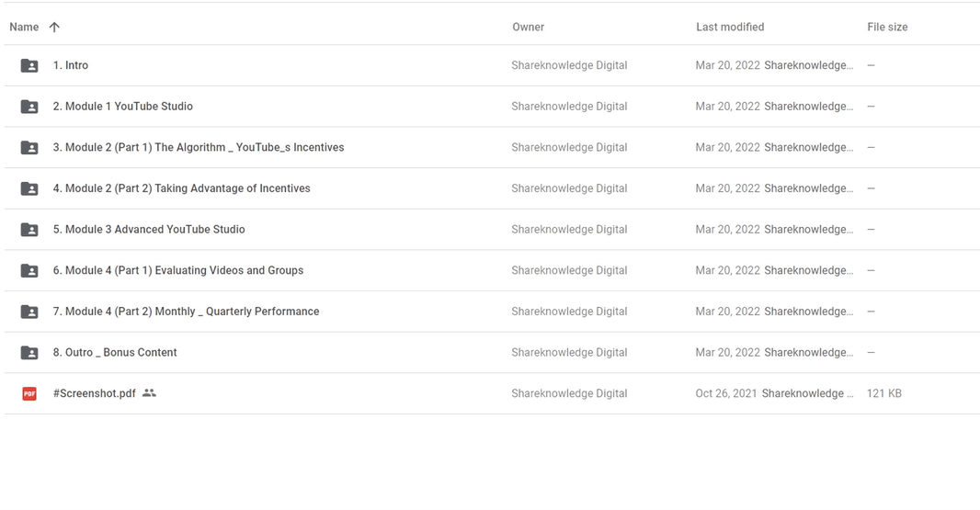Click folder icon for Evaluating Videos and Groups
Screen dimensions: 980x510
click(29, 271)
